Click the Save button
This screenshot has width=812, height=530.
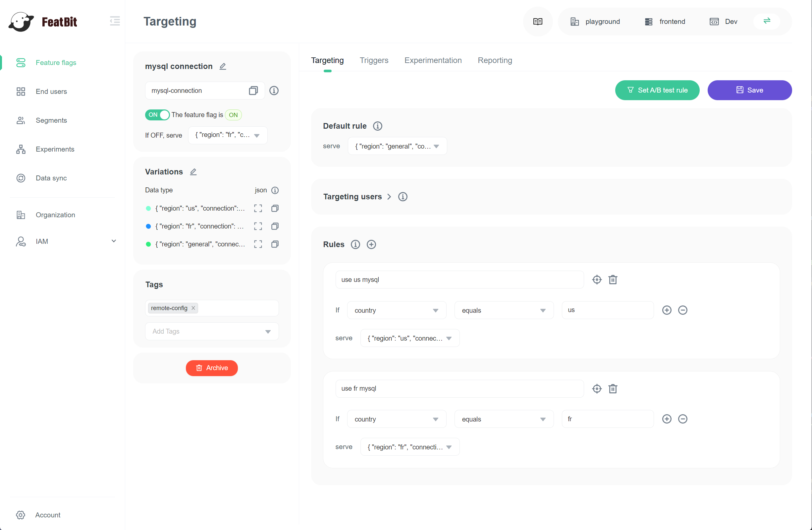tap(750, 90)
